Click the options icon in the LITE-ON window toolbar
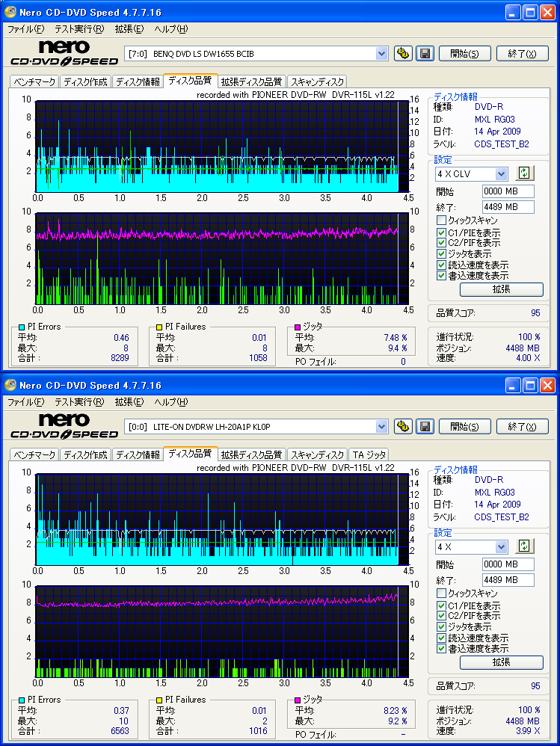 coord(403,426)
